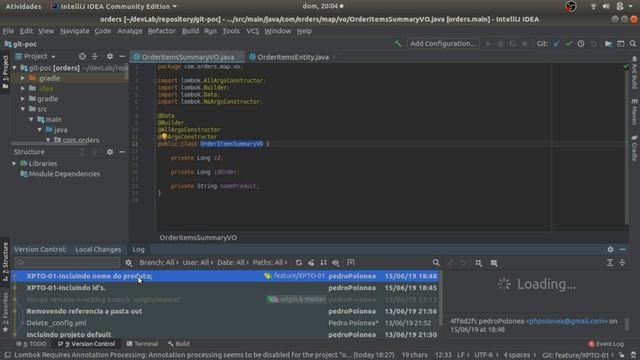Screen dimensions: 640x360
Task: Click the Go To Hash/Branch/Tag icon
Action: [x=351, y=262]
